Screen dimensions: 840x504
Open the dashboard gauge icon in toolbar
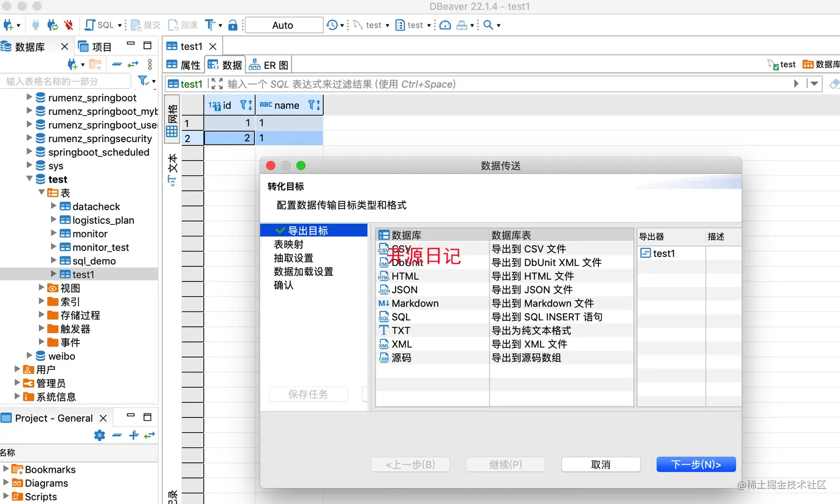446,25
